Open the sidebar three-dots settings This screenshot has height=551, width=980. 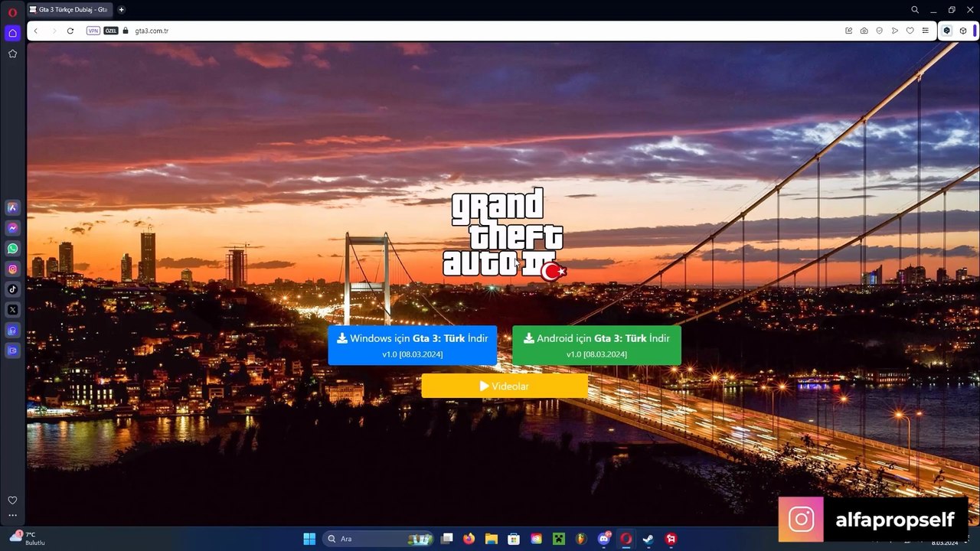tap(12, 515)
